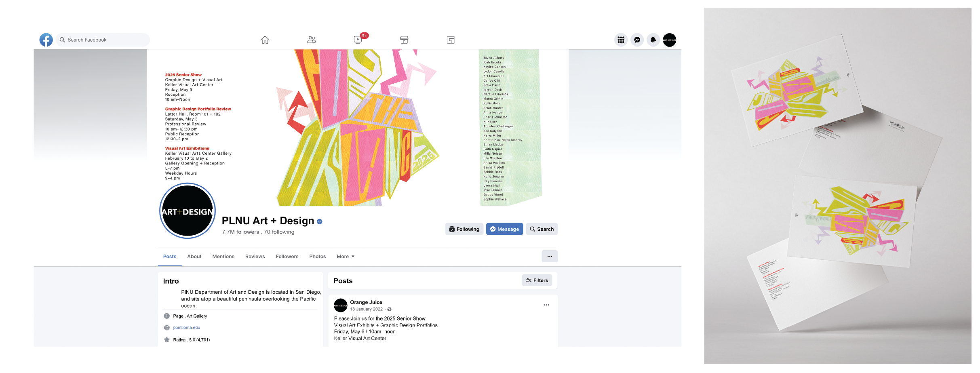The height and width of the screenshot is (373, 980).
Task: Open the Orange Juice post options menu
Action: point(546,305)
